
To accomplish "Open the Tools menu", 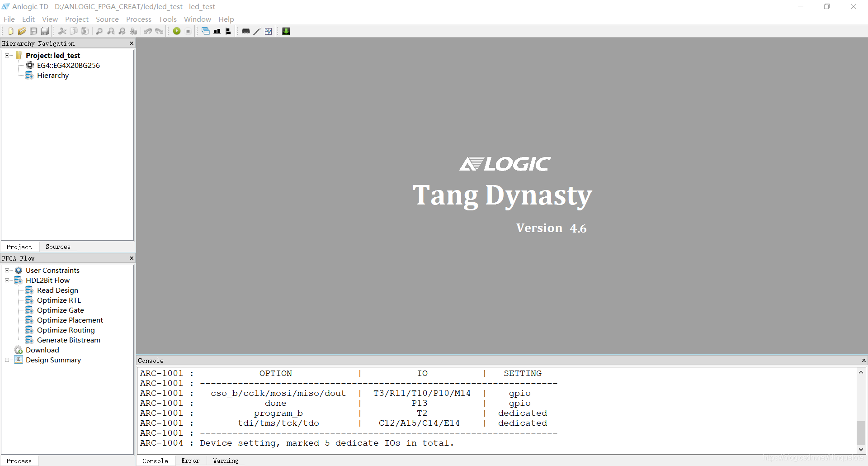I will (168, 19).
